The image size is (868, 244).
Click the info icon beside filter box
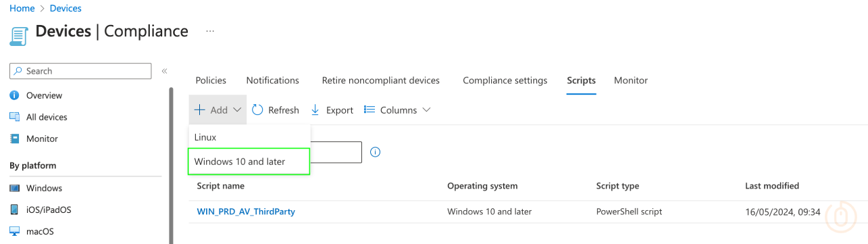(376, 152)
